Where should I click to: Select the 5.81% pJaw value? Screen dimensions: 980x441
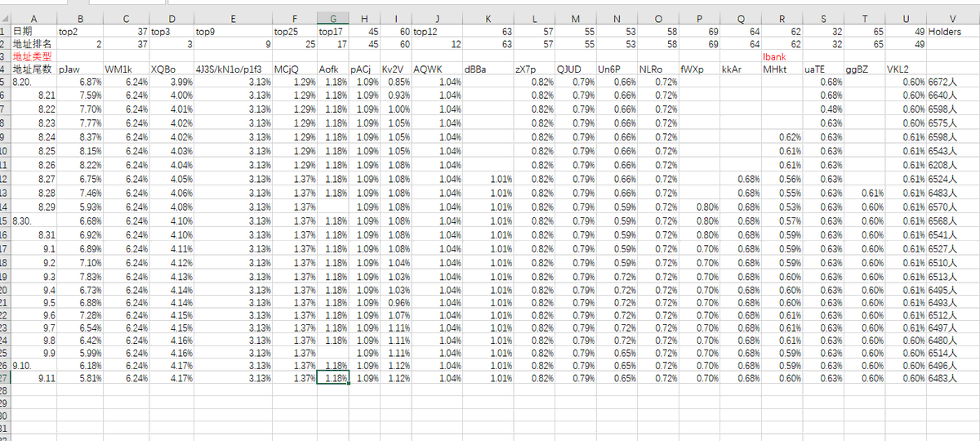(x=80, y=379)
